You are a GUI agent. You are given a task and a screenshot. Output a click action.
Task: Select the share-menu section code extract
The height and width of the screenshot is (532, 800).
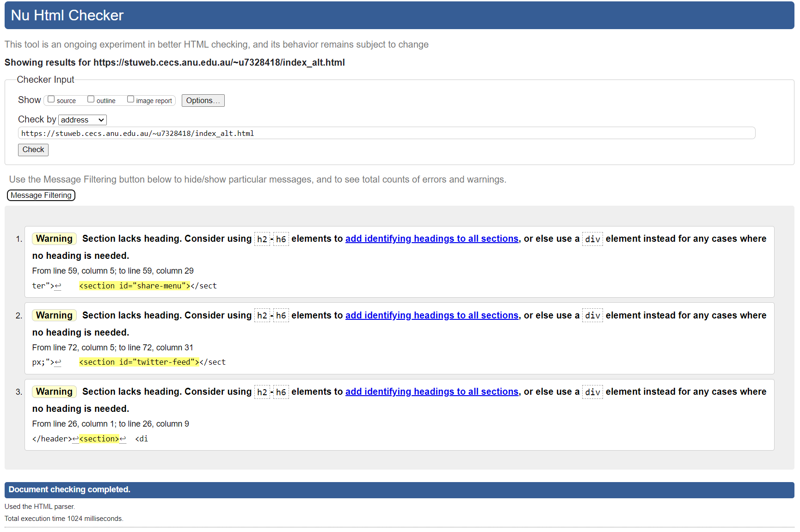(x=135, y=286)
